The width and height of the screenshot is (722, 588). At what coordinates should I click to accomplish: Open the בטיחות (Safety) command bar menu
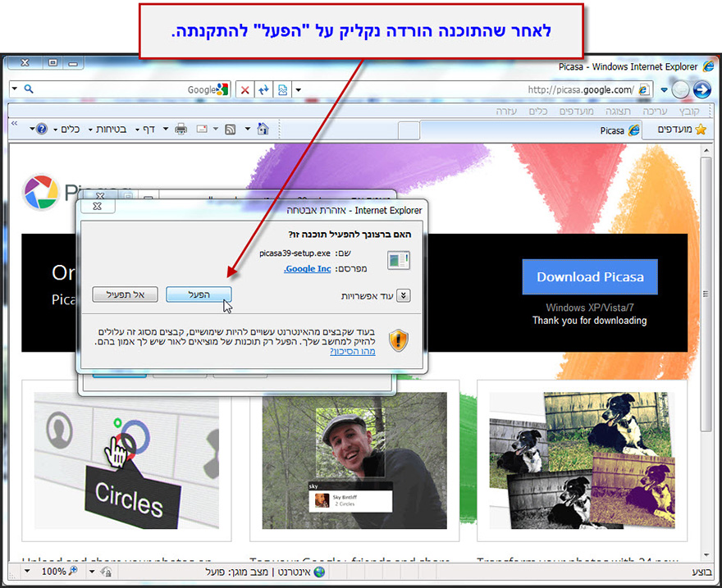[107, 130]
